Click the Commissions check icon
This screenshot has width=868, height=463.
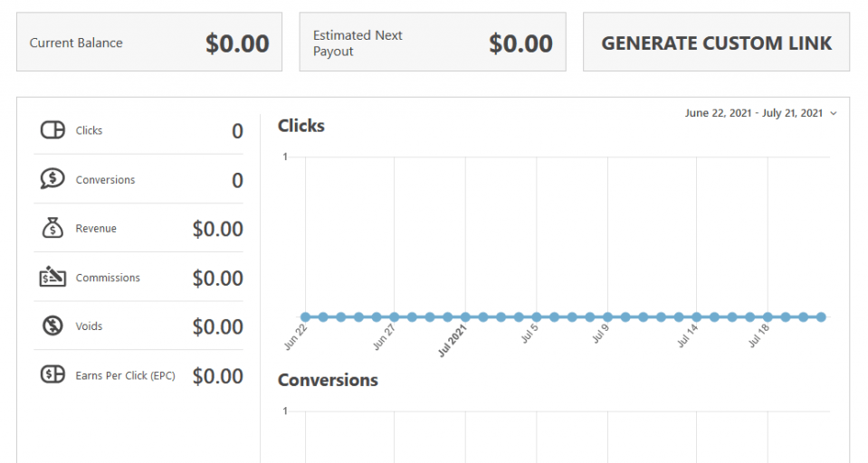click(52, 278)
